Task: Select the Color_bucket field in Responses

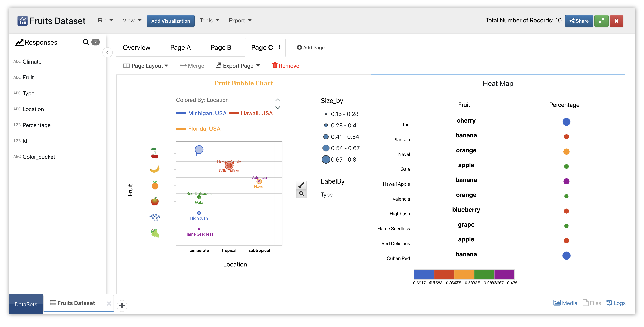Action: pyautogui.click(x=39, y=157)
